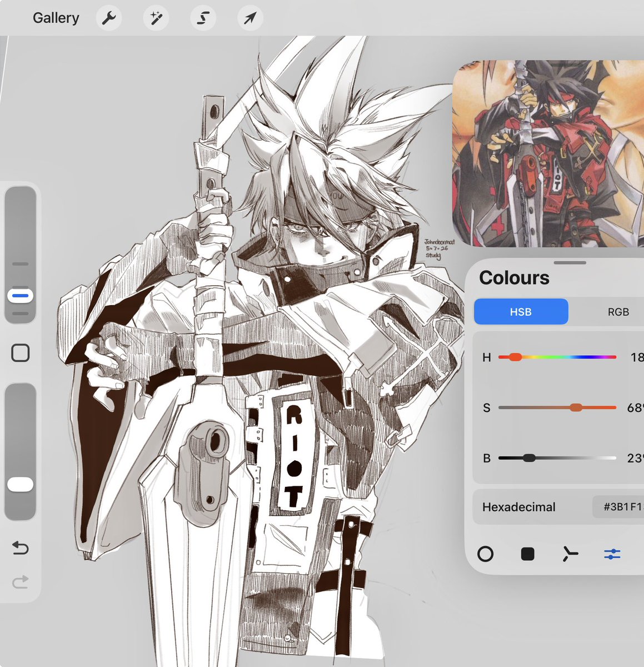Image resolution: width=644 pixels, height=667 pixels.
Task: Click the Brightness slider knob
Action: point(529,458)
